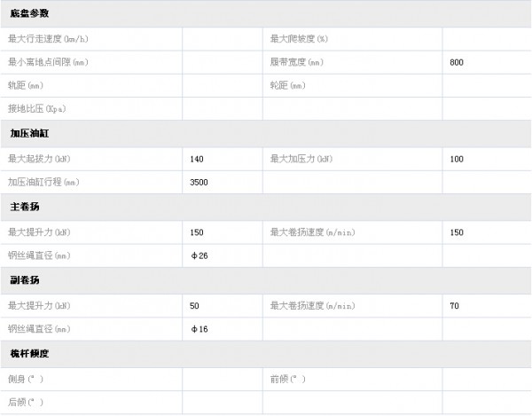Select the 主卷扬 section heading
This screenshot has height=416, width=532.
tap(25, 208)
